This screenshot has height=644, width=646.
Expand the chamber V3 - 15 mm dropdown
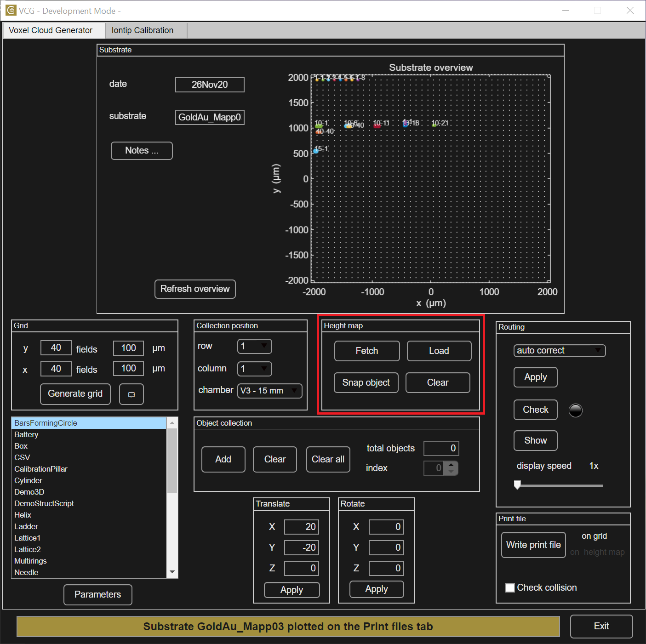[269, 391]
